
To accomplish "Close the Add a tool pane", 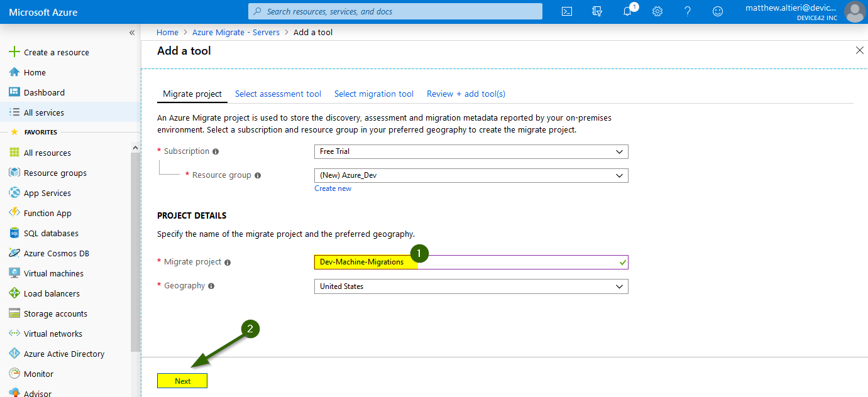I will [x=860, y=50].
